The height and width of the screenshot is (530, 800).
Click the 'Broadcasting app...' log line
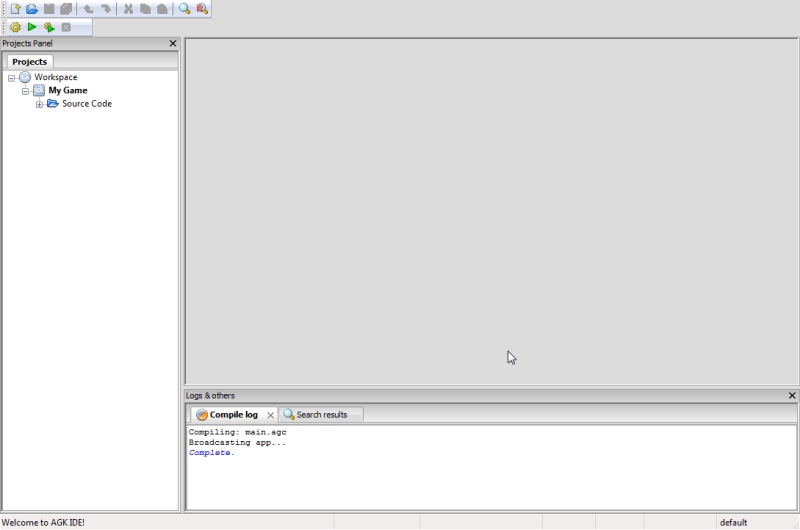(237, 442)
